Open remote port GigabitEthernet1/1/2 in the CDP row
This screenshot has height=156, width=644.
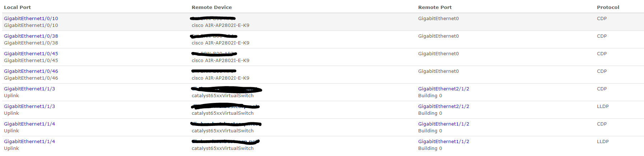pyautogui.click(x=444, y=124)
